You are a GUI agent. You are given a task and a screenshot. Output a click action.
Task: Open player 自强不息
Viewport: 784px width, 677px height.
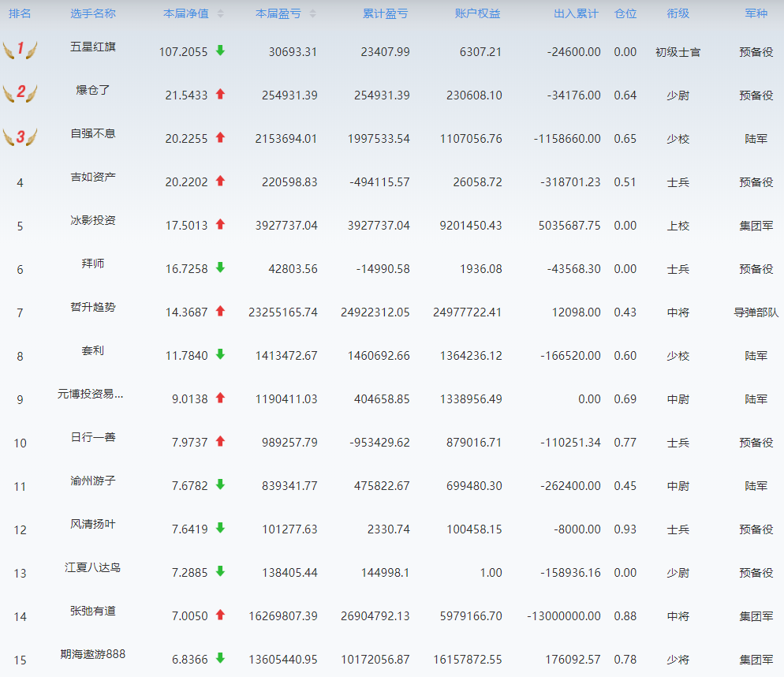(93, 133)
